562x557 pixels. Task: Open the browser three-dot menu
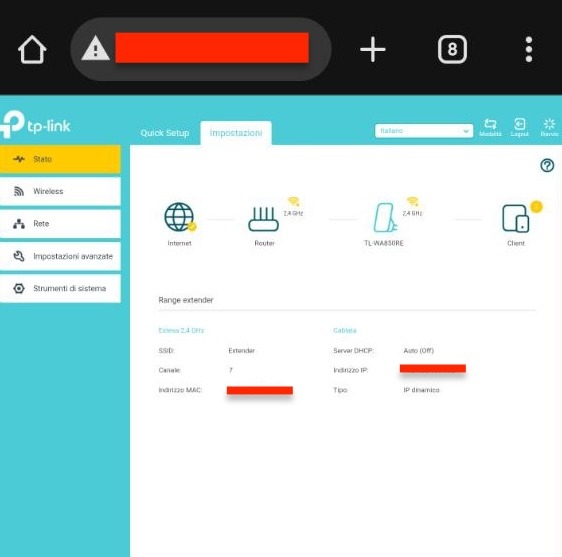coord(529,49)
